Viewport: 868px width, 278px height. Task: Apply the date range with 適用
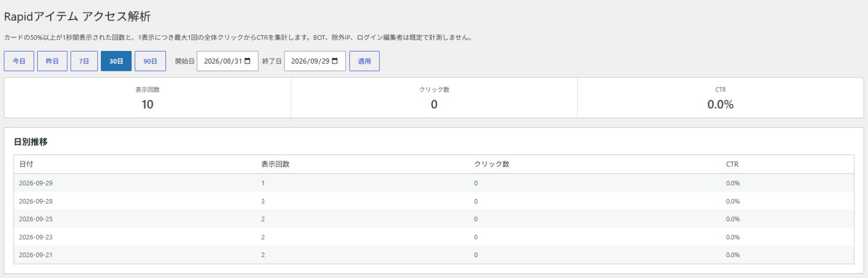365,61
